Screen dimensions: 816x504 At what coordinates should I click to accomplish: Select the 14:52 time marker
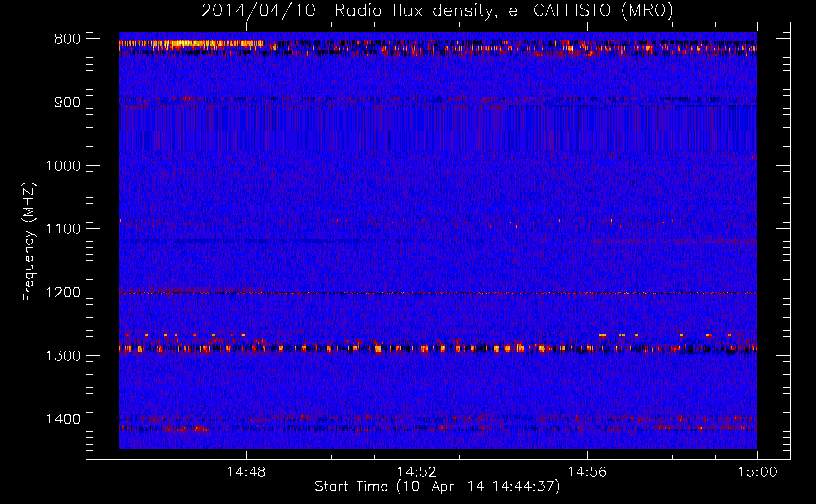[x=417, y=472]
